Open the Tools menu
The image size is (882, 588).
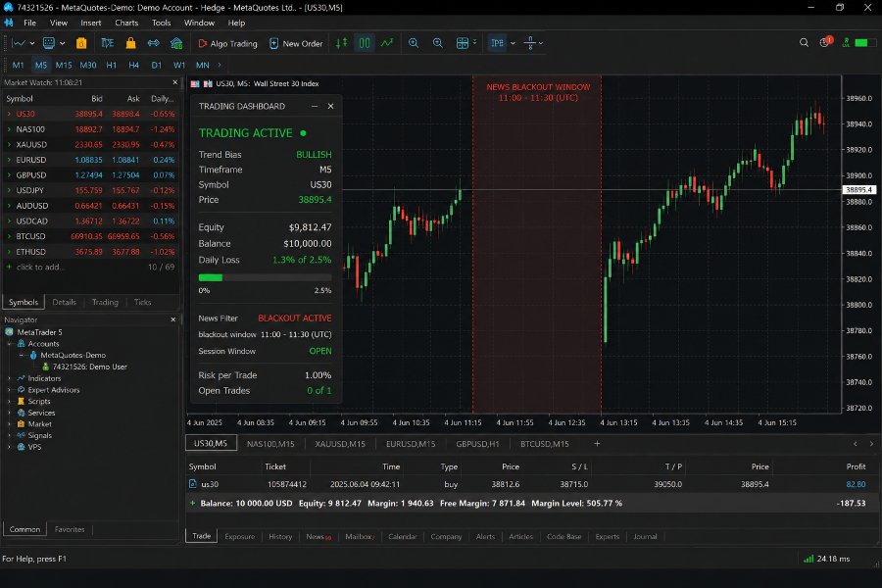[161, 24]
